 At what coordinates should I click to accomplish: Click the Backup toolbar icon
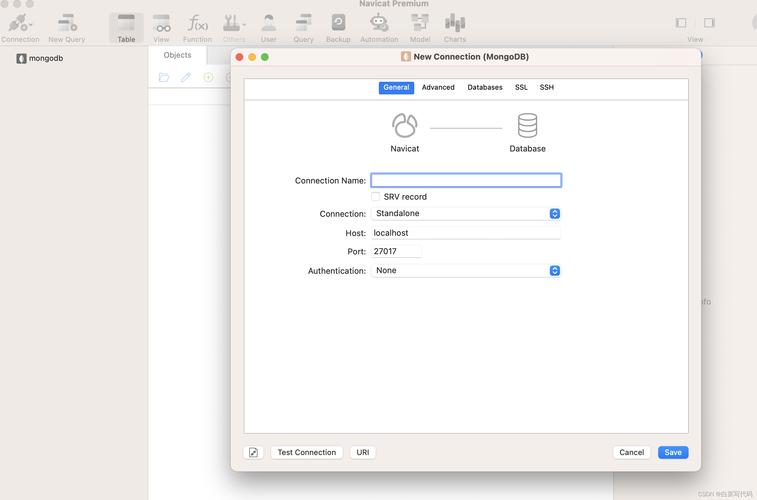pyautogui.click(x=338, y=23)
